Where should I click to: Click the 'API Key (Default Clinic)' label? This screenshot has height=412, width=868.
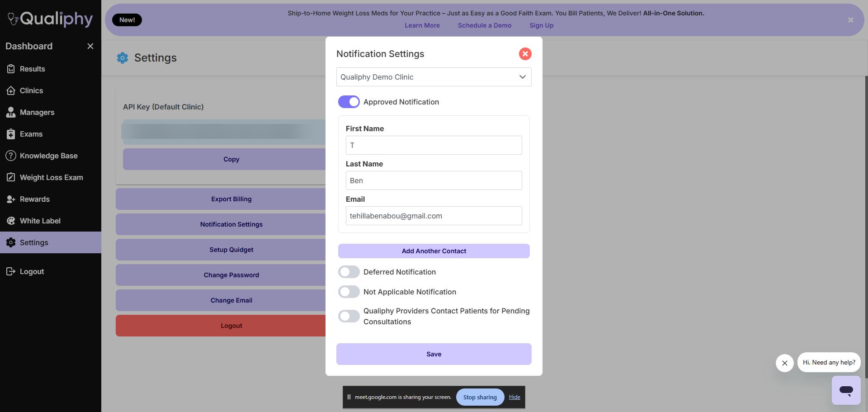click(163, 107)
